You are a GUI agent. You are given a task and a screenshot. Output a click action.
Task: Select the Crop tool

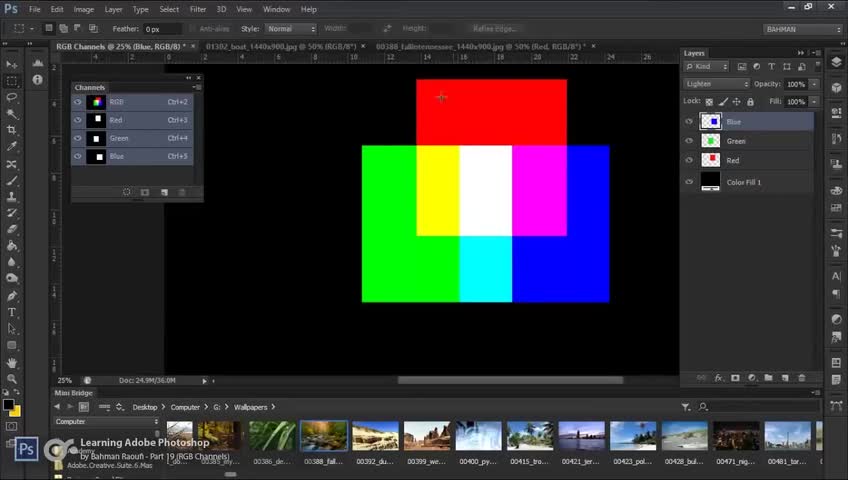coord(11,130)
